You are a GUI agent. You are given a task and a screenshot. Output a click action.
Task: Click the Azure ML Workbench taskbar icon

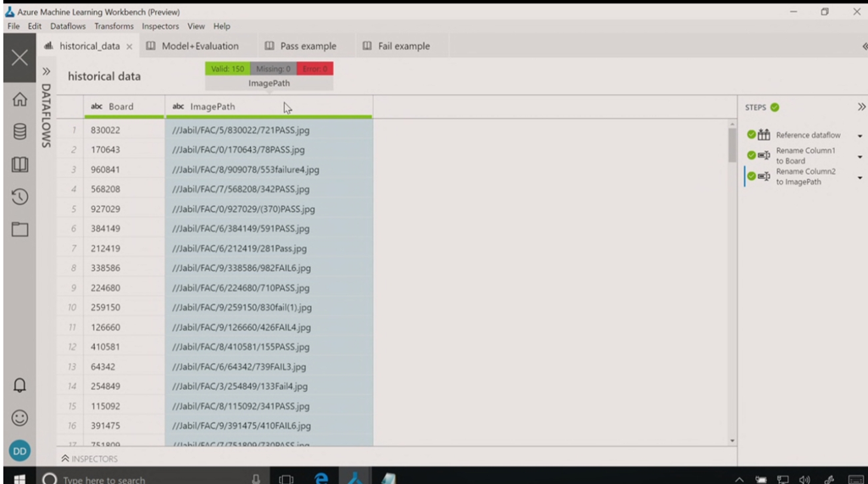click(x=355, y=478)
